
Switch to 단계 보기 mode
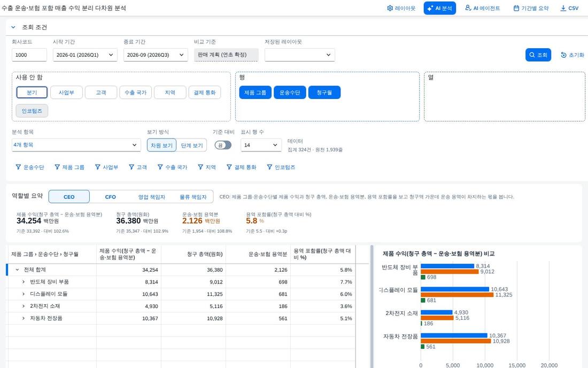191,145
